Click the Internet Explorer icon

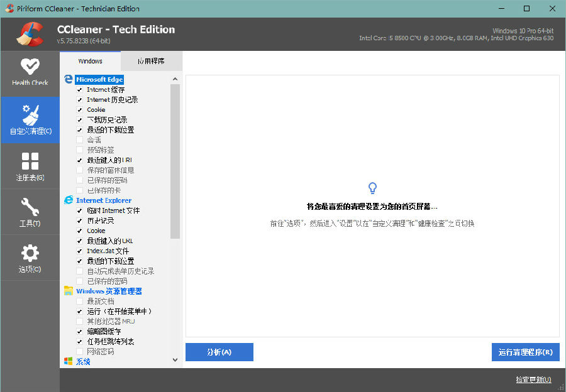point(68,200)
